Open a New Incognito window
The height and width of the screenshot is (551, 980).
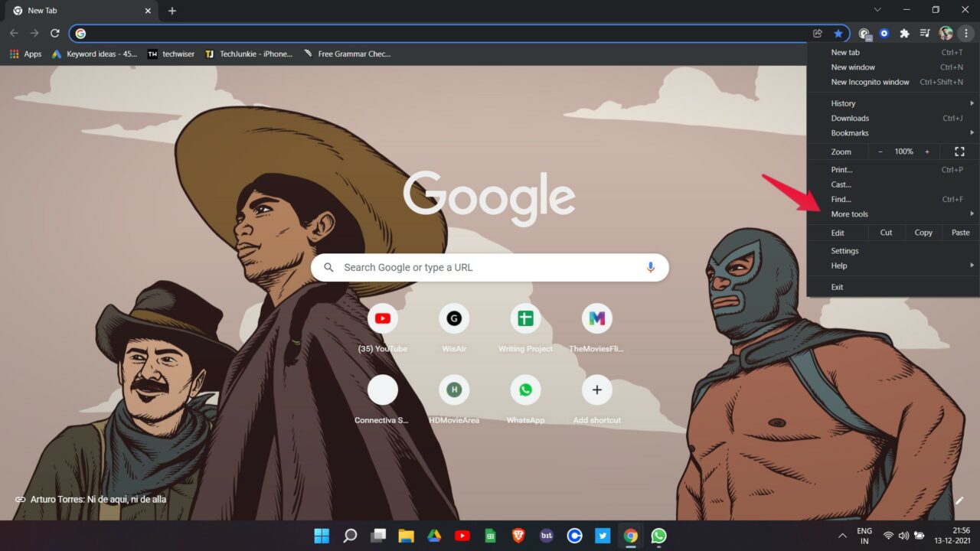coord(893,82)
